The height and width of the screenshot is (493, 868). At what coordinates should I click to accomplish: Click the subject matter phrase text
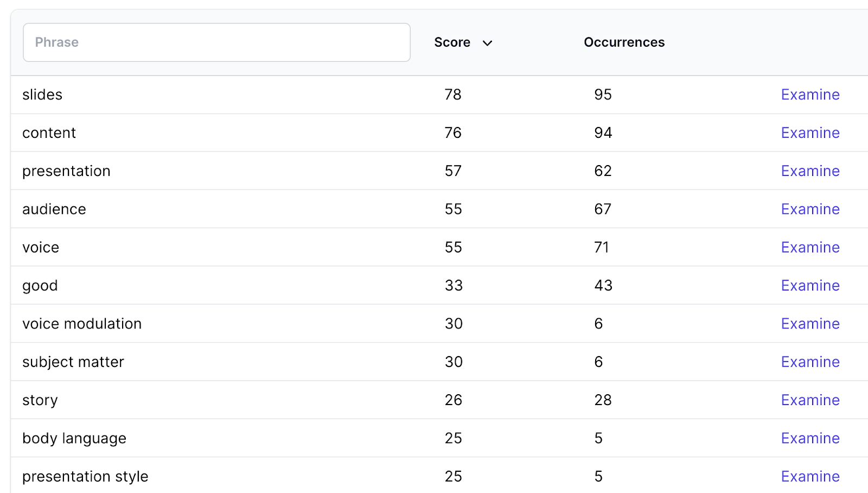(73, 362)
